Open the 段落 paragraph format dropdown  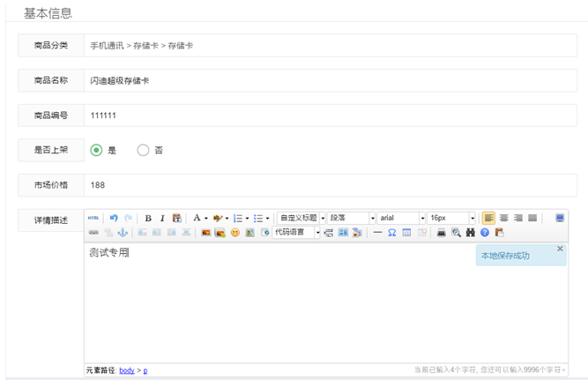[x=351, y=218]
